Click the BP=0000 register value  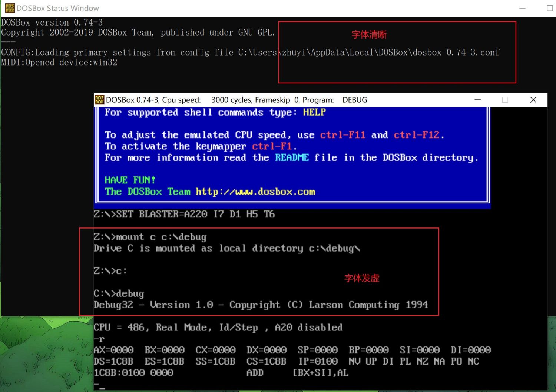(369, 350)
